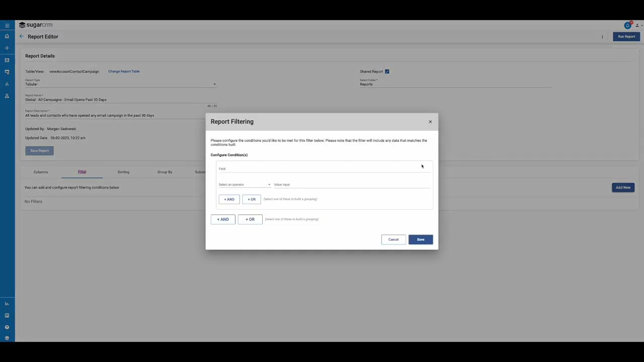Open the user profile icon at the top right

637,25
